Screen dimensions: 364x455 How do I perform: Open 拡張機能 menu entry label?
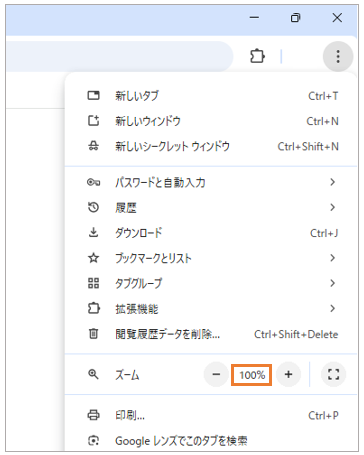click(x=137, y=309)
